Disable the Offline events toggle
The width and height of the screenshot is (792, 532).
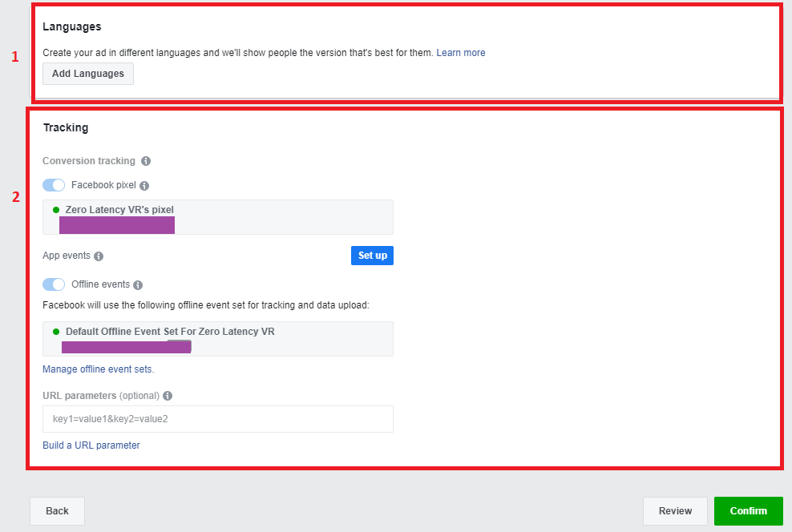pyautogui.click(x=54, y=284)
